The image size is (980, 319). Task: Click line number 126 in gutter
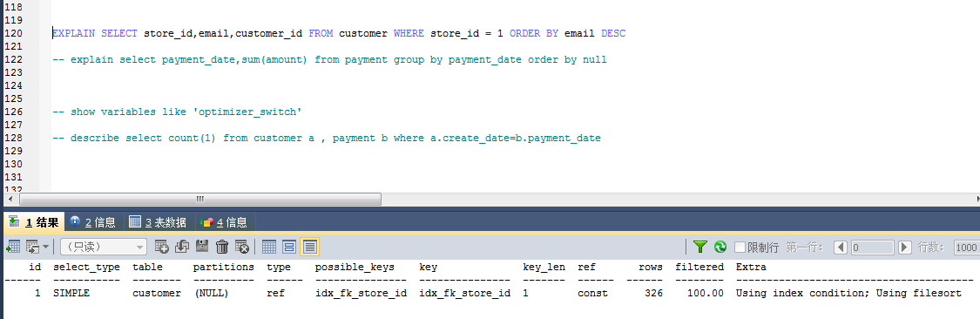[13, 112]
